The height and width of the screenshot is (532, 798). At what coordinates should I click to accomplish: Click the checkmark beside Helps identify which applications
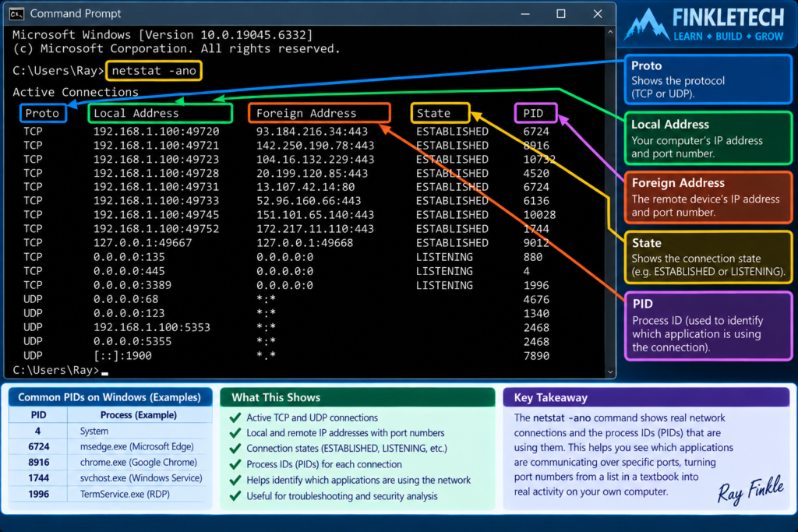[x=235, y=480]
